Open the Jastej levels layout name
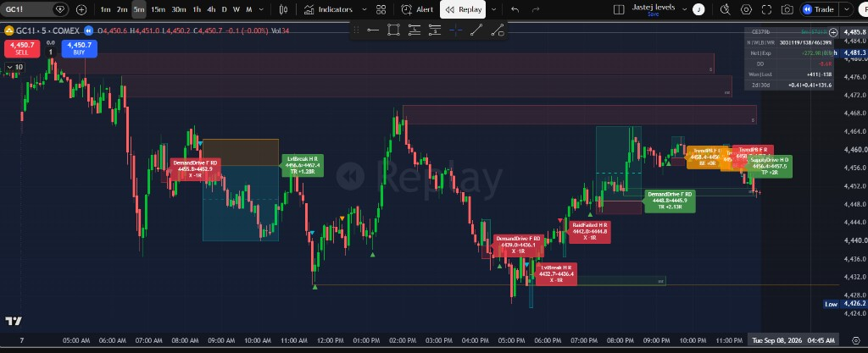The image size is (868, 353). 654,8
